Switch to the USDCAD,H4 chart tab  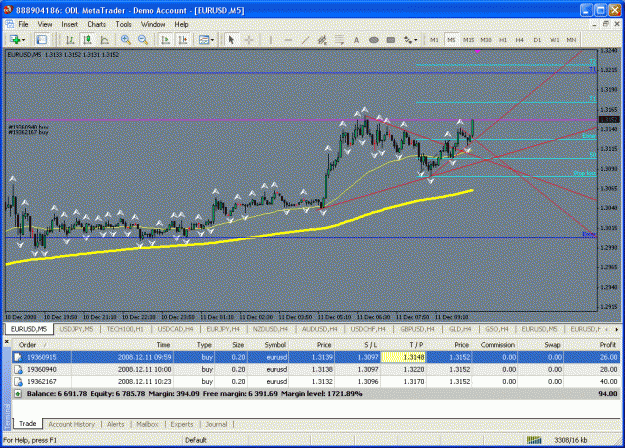pos(175,329)
